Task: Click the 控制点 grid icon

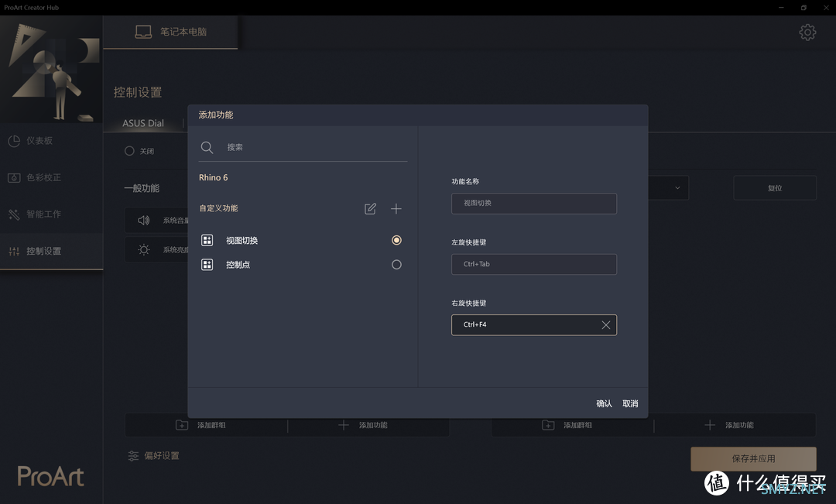Action: pos(207,265)
